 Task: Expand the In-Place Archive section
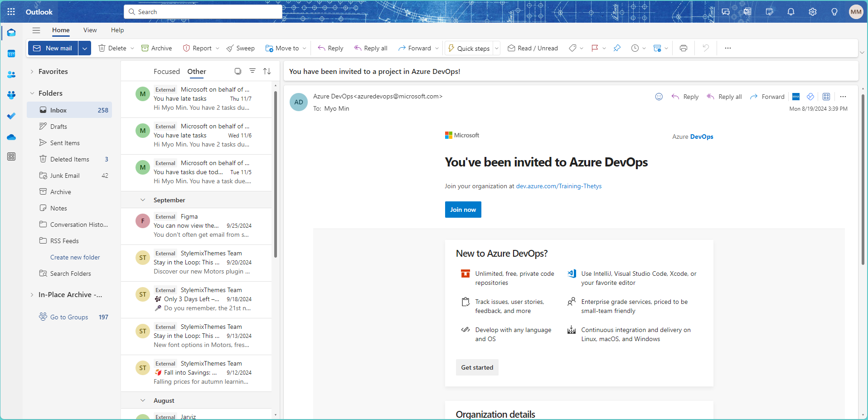[32, 295]
